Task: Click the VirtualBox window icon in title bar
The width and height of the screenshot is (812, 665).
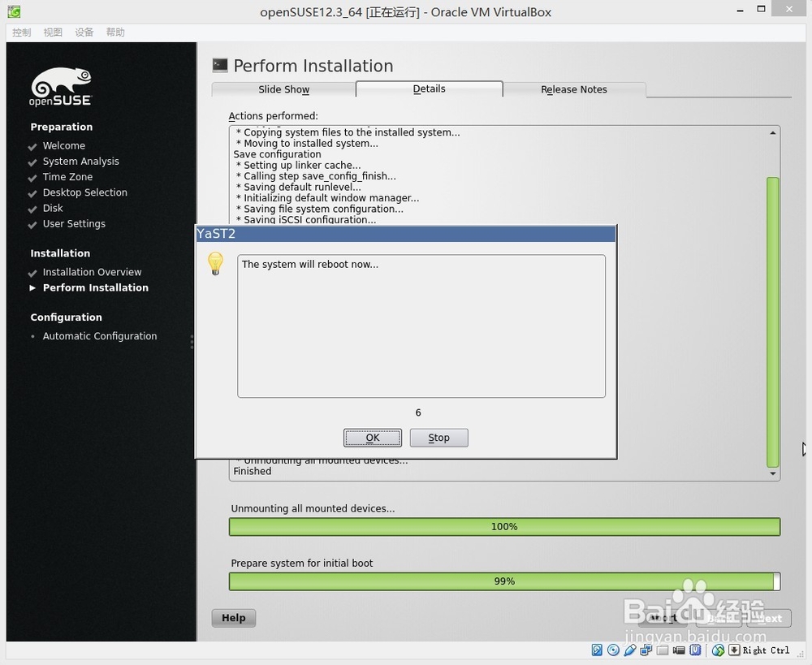Action: [x=14, y=11]
